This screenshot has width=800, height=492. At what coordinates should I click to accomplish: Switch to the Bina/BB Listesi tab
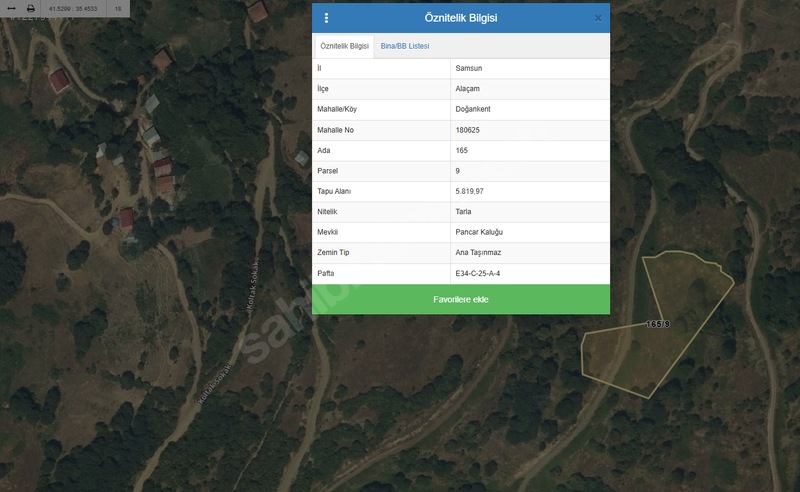405,46
